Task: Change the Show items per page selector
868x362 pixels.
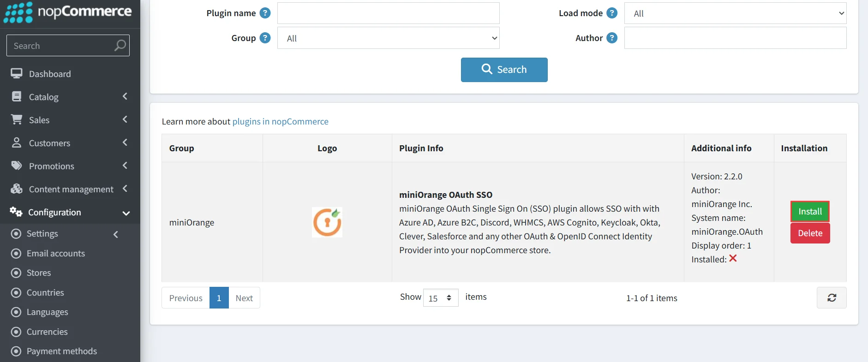Action: 441,298
